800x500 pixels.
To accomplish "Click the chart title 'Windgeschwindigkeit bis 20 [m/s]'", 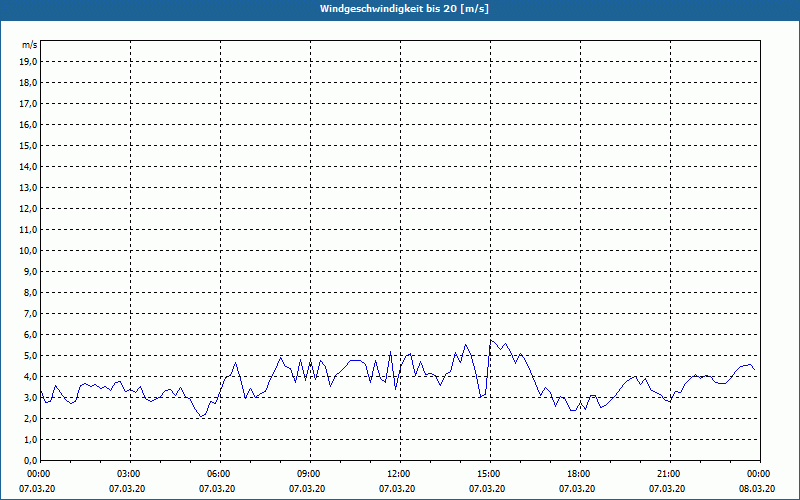I will click(x=404, y=9).
